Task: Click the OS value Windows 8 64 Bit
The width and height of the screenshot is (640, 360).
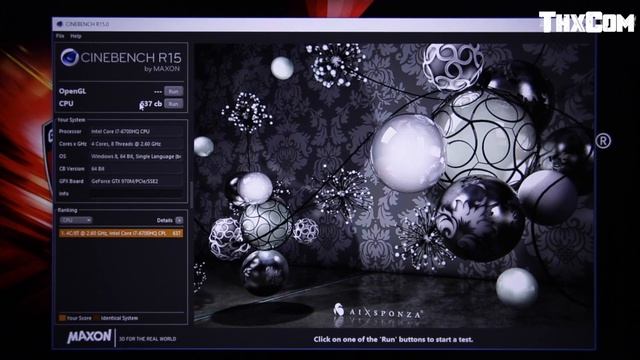Action: (136, 156)
